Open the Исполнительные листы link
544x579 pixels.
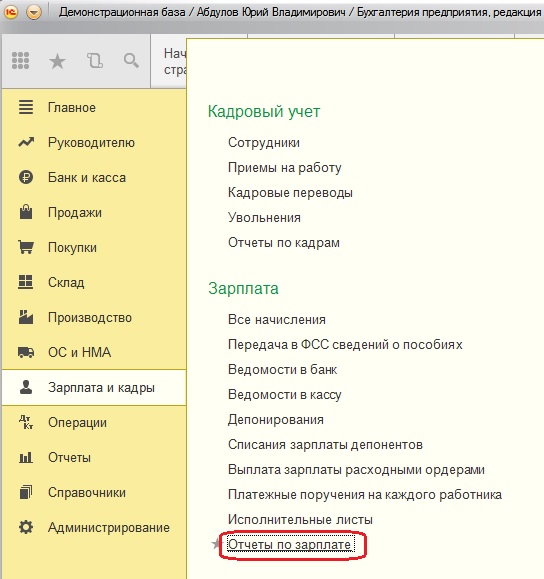point(300,519)
